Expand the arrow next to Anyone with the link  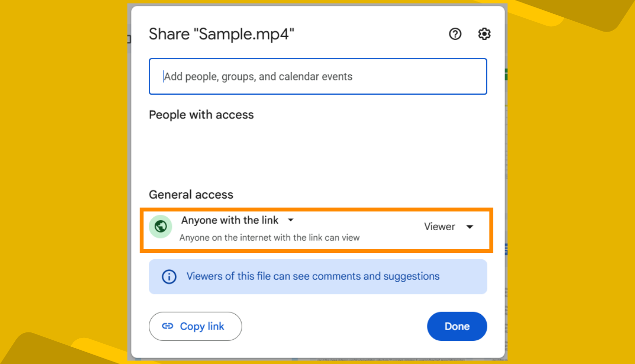coord(291,220)
